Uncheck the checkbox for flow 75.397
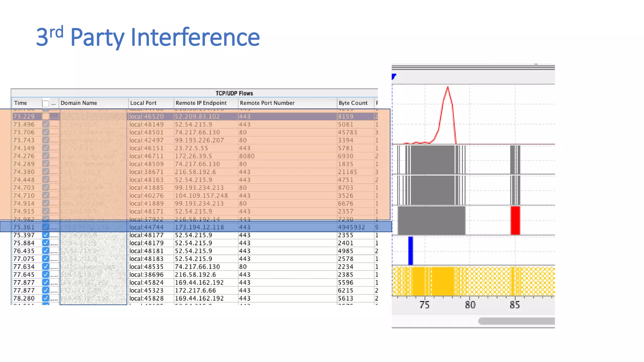This screenshot has height=362, width=644. 46,235
